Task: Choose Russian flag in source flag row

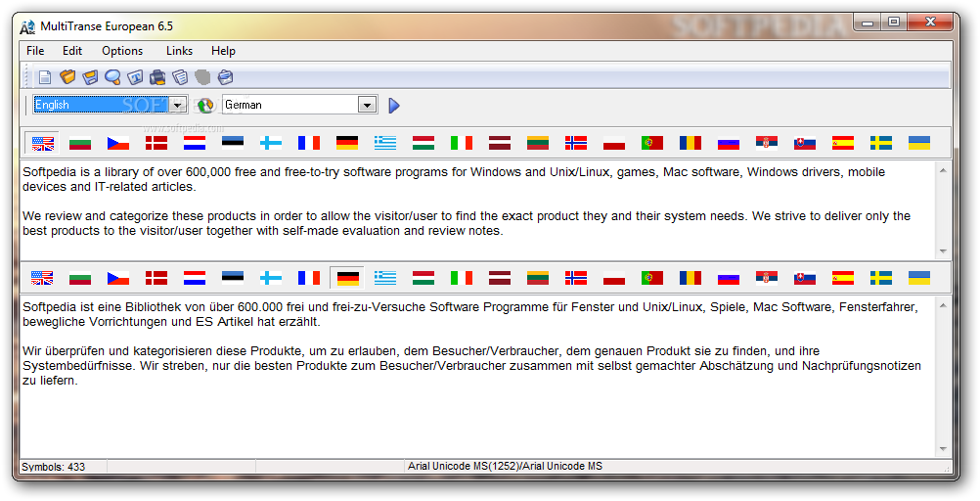Action: 728,143
